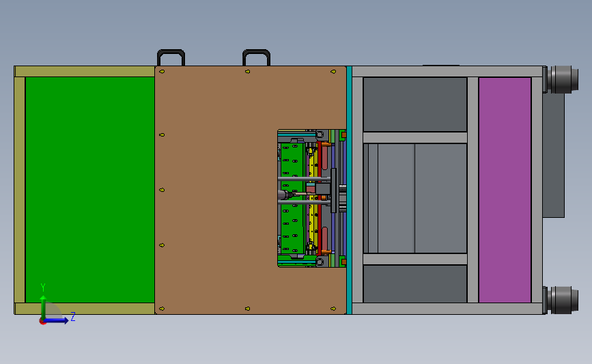Image resolution: width=592 pixels, height=364 pixels.
Task: Select the upper dark gray panel in gray frame
Action: pos(415,104)
